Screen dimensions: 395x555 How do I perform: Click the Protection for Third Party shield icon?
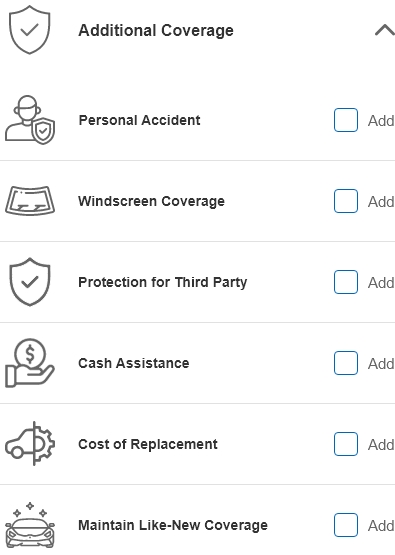(x=30, y=282)
